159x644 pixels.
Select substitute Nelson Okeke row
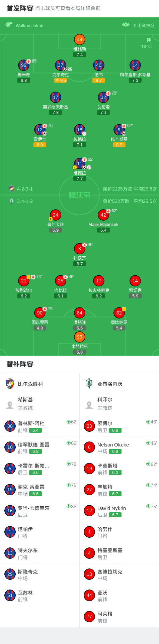coord(119,447)
